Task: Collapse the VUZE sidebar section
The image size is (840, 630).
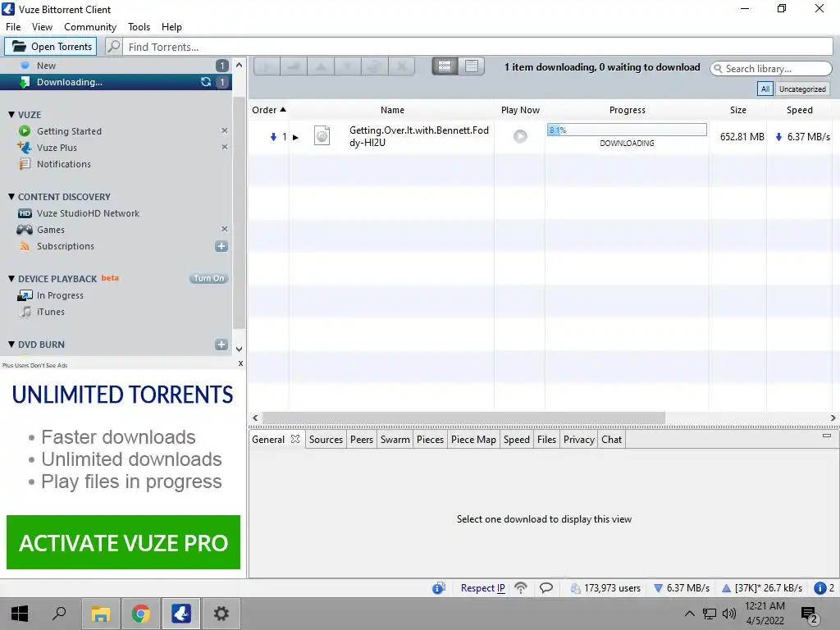Action: pos(11,115)
